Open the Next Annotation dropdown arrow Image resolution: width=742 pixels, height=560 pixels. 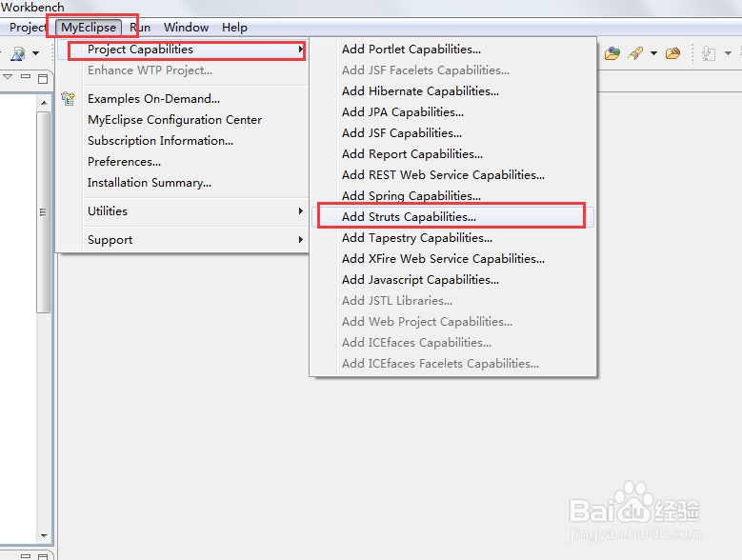[x=728, y=53]
